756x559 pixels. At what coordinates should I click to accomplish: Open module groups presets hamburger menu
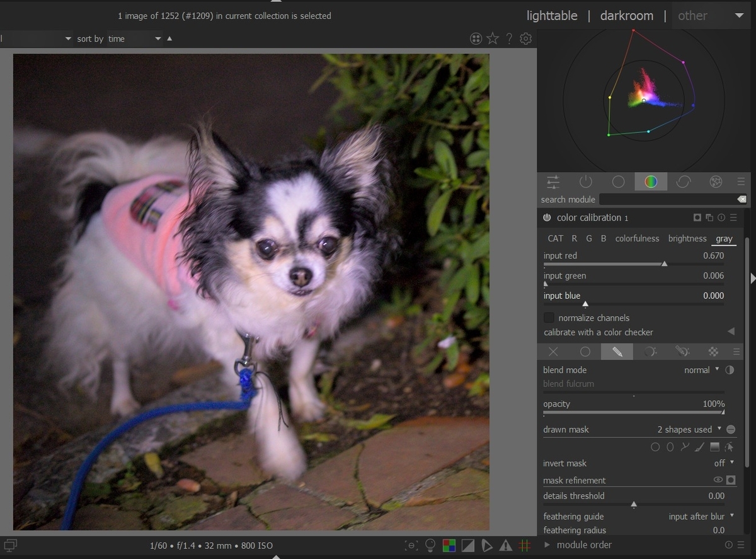(741, 182)
